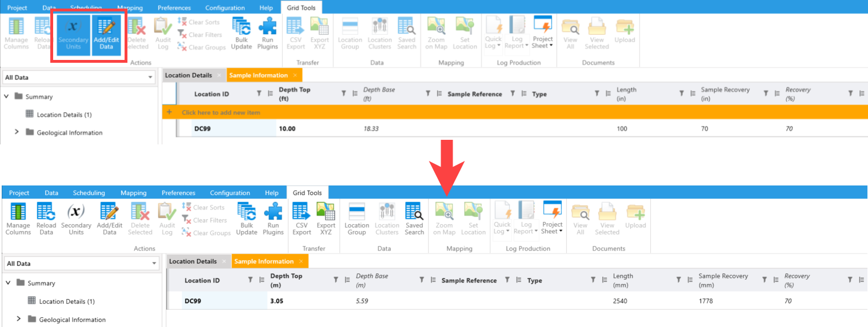Click CSV Export in the lower ribbon
Screen dimensions: 868x327
(x=302, y=219)
